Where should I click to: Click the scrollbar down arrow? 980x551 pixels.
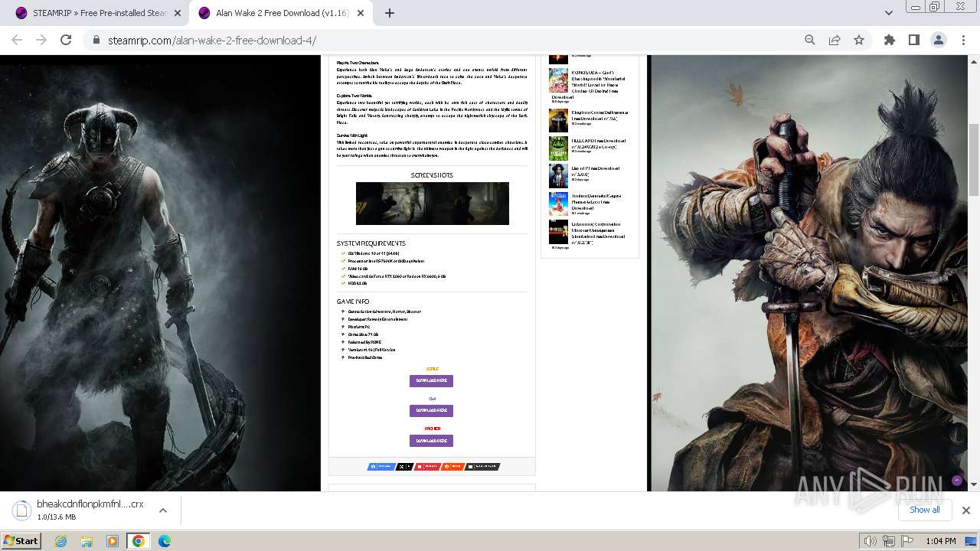(x=974, y=484)
